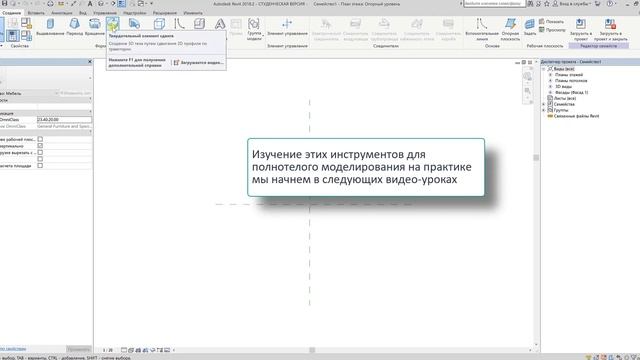Image resolution: width=640 pixels, height=360 pixels.
Task: Expand the Ceiling Plans (Планы потолков) node
Action: [x=550, y=81]
